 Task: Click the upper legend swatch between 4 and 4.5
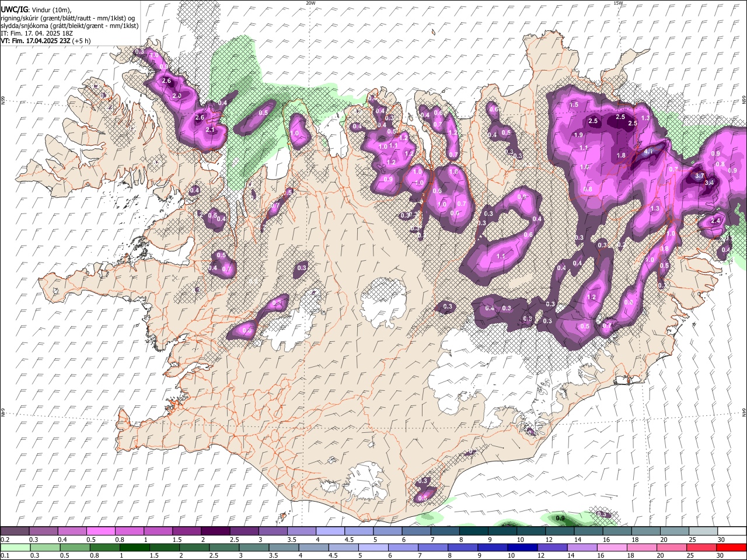[x=330, y=531]
